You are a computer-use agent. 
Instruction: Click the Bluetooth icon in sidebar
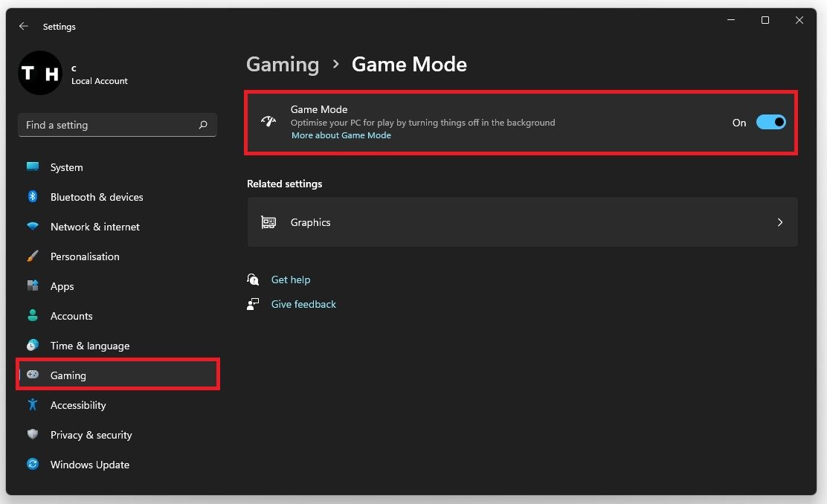[33, 197]
